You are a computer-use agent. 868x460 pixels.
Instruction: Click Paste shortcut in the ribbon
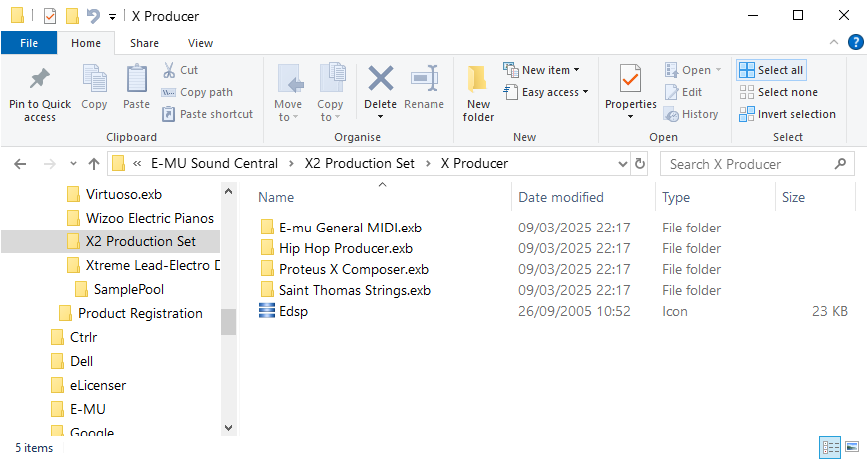click(x=207, y=114)
